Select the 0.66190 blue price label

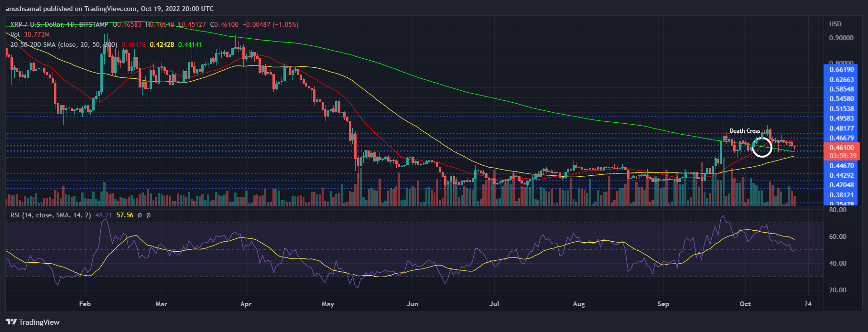842,70
